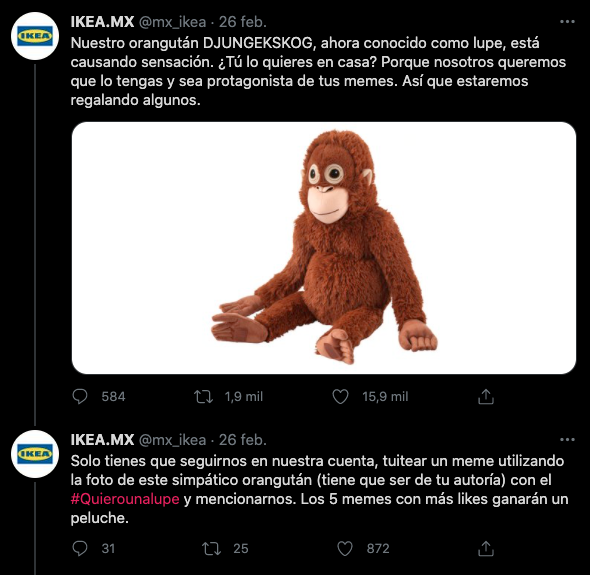Open the IKEA avatar on second tweet

[35, 454]
